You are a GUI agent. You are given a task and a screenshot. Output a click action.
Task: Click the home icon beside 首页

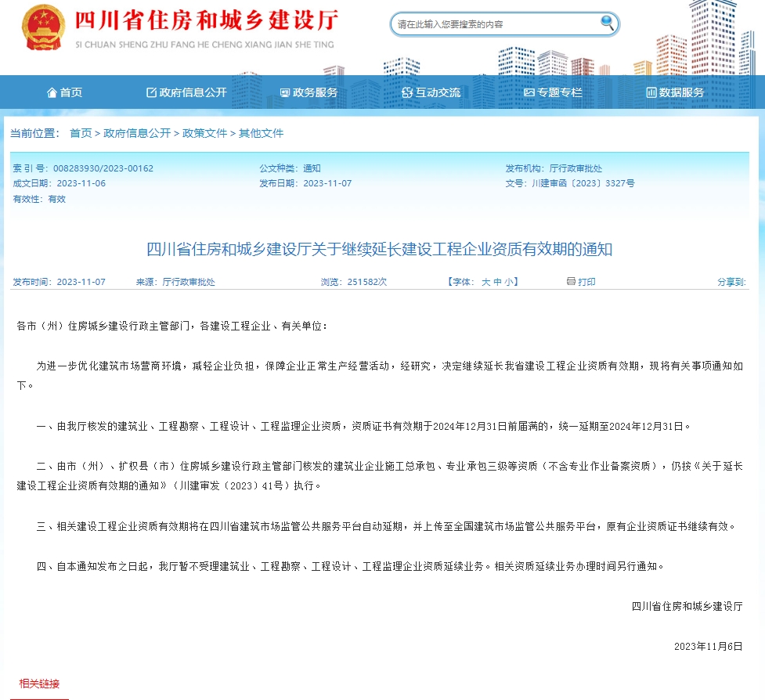coord(52,92)
